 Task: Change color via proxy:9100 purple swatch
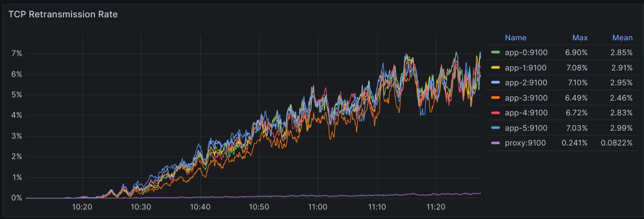495,143
